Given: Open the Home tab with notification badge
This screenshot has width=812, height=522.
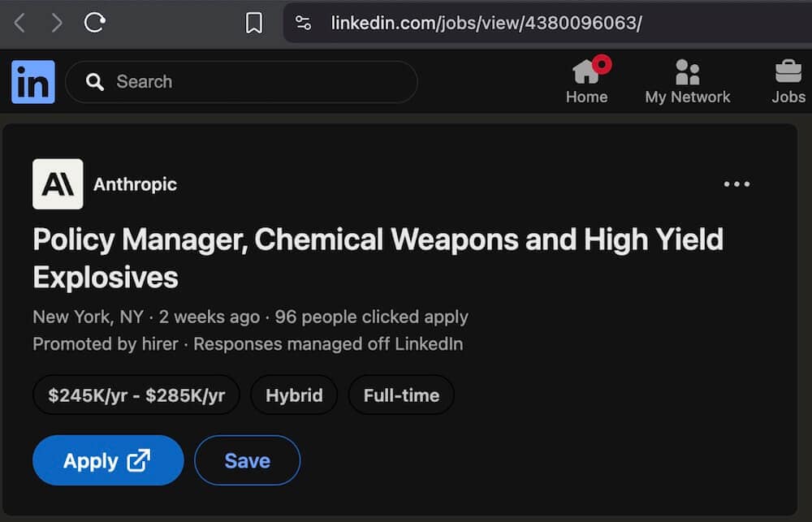Looking at the screenshot, I should (587, 80).
